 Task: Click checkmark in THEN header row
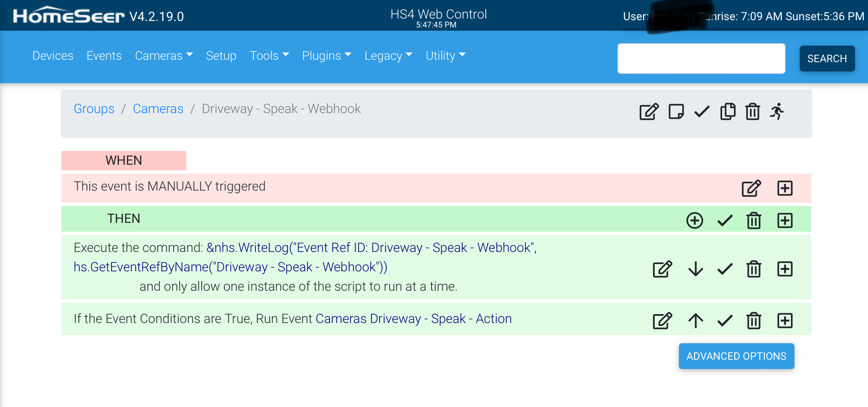click(x=725, y=220)
